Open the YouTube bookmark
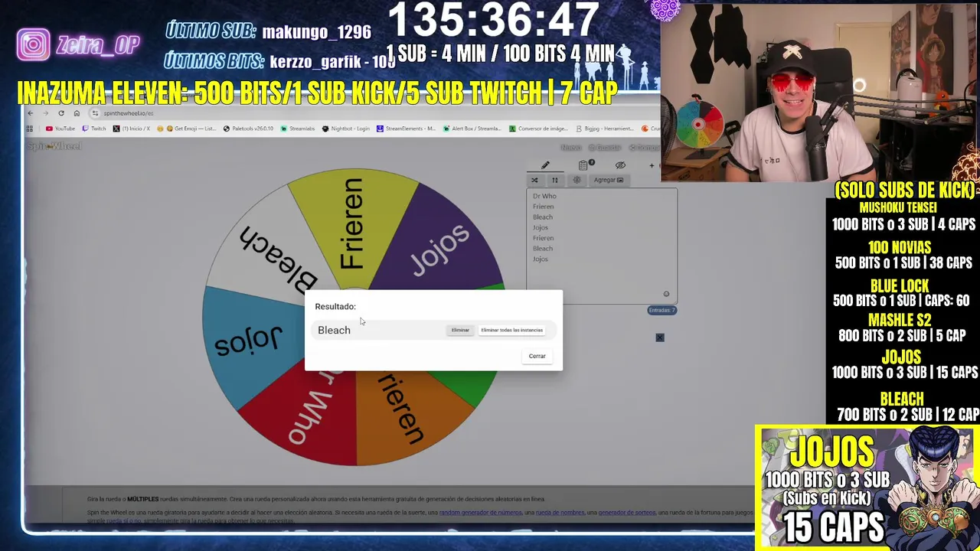 [60, 129]
